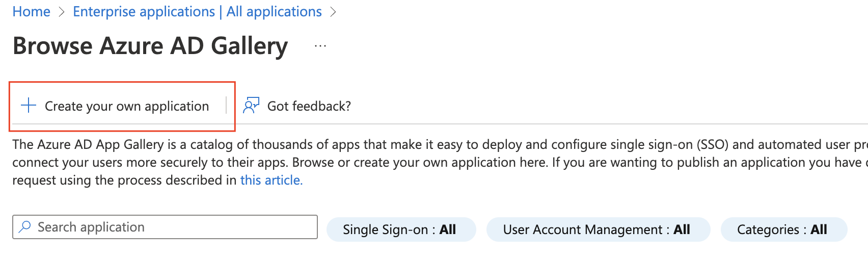
Task: Focus the Search application field
Action: [165, 227]
